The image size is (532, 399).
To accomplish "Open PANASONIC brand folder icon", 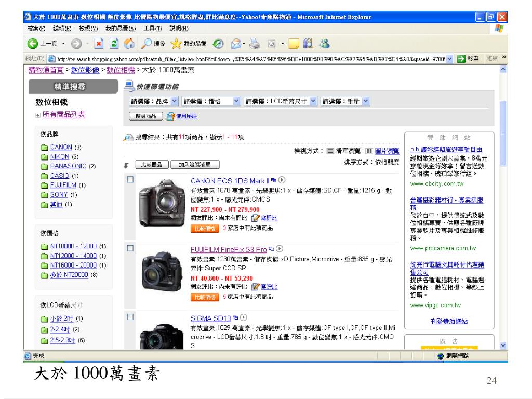I will (44, 166).
